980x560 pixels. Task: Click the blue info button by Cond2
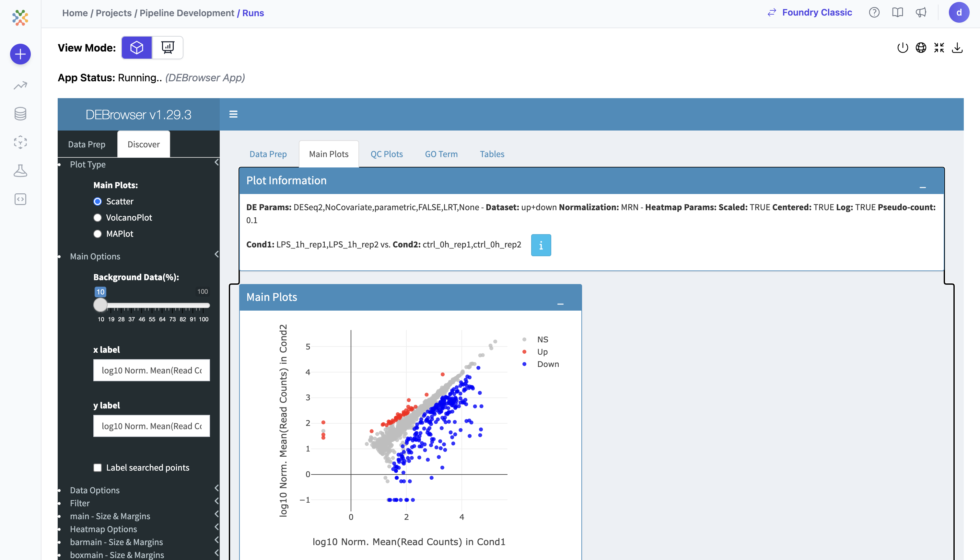pos(541,245)
